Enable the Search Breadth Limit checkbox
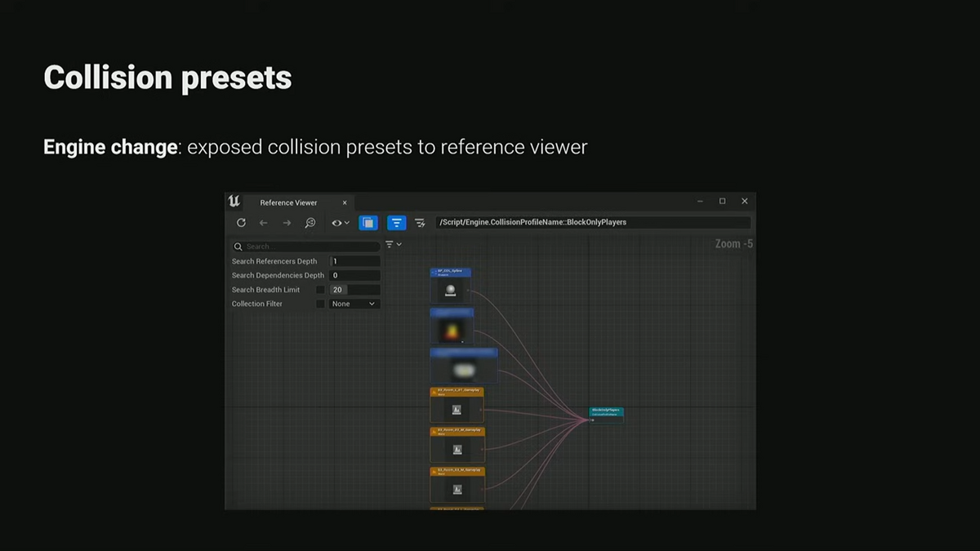 click(320, 290)
